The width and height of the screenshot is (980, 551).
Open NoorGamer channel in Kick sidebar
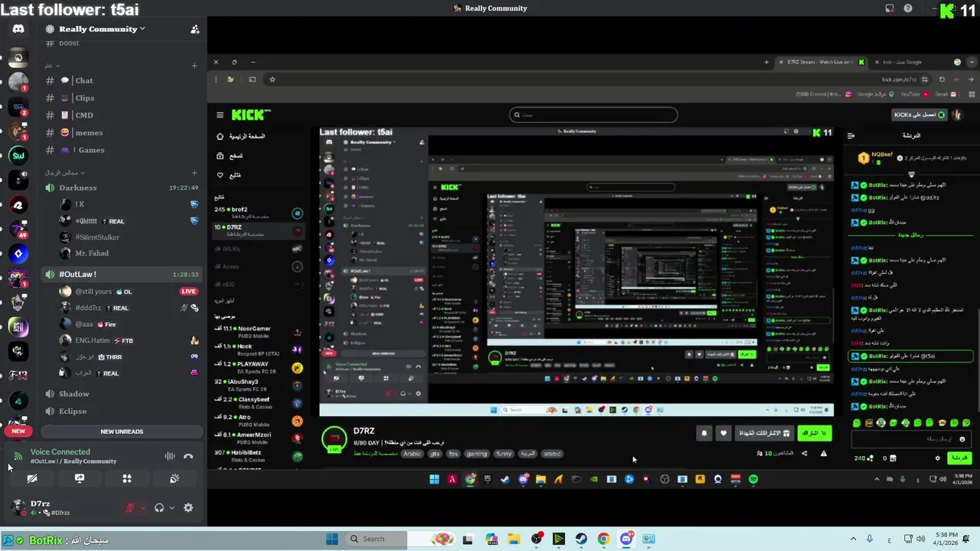pyautogui.click(x=259, y=331)
